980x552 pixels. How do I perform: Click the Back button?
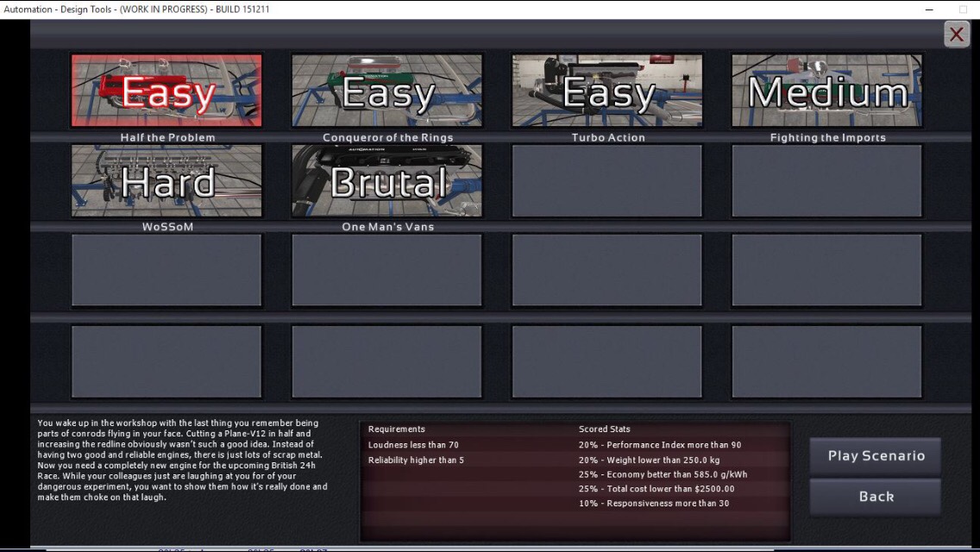875,496
